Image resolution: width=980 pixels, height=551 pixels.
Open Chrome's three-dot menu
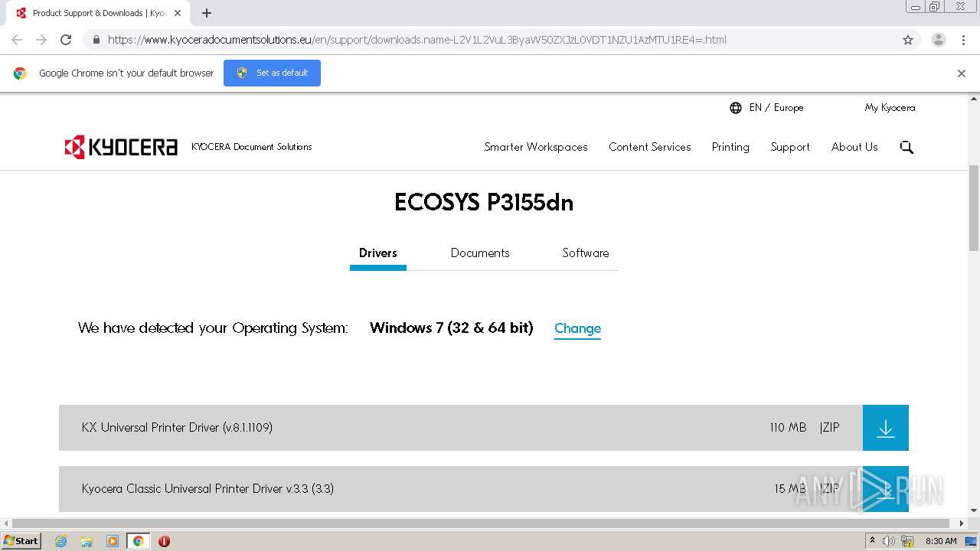click(x=963, y=40)
